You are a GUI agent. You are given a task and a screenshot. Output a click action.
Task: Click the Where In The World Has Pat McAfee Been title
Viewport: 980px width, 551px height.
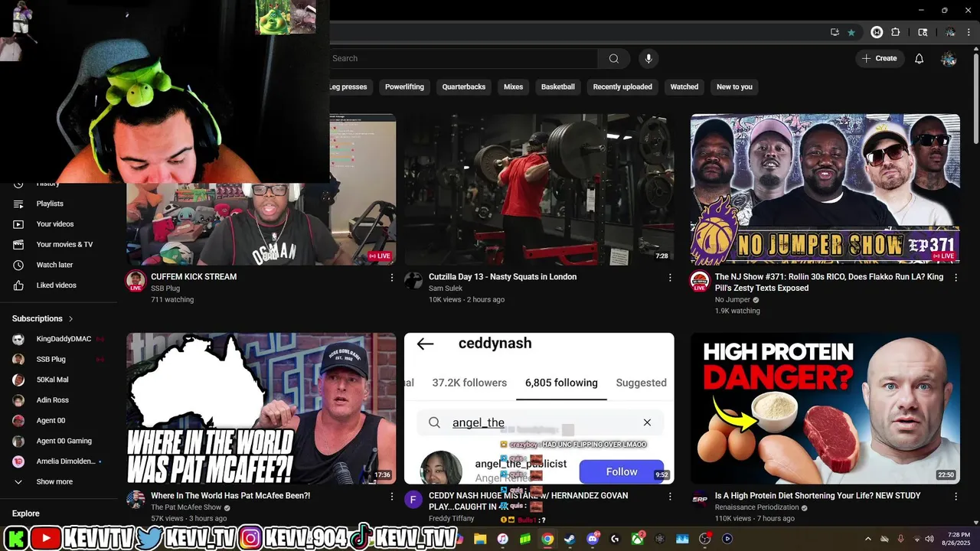pyautogui.click(x=230, y=496)
